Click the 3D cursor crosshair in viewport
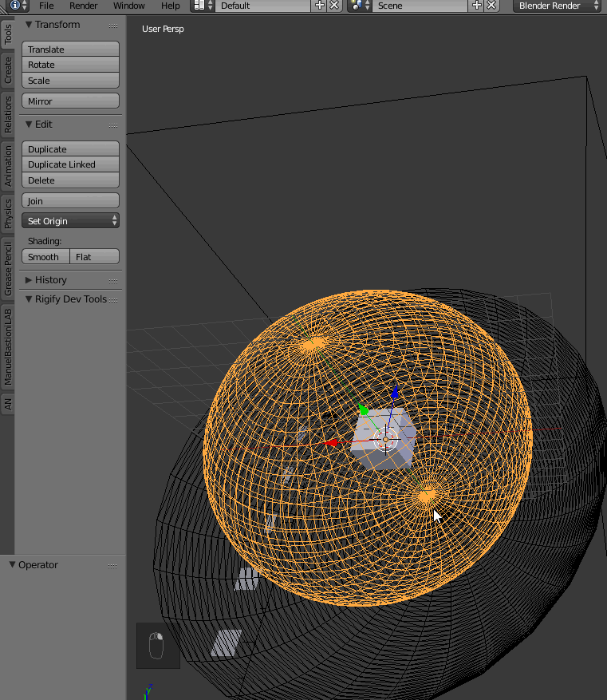 [x=386, y=440]
